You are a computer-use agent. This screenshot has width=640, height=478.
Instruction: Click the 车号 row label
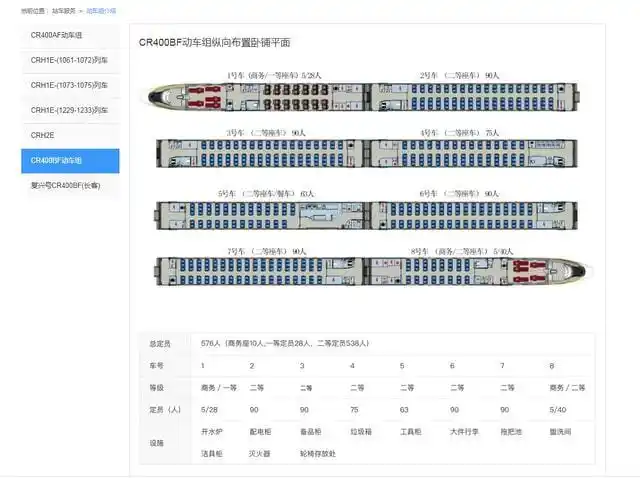156,366
